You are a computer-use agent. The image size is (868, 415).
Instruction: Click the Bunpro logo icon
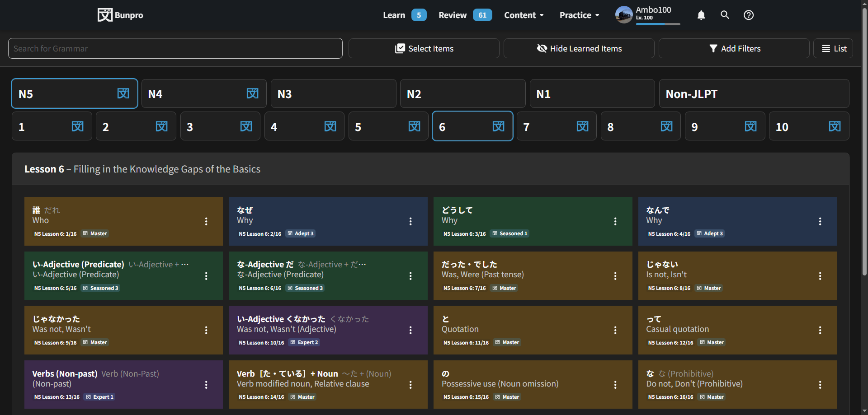[x=105, y=15]
